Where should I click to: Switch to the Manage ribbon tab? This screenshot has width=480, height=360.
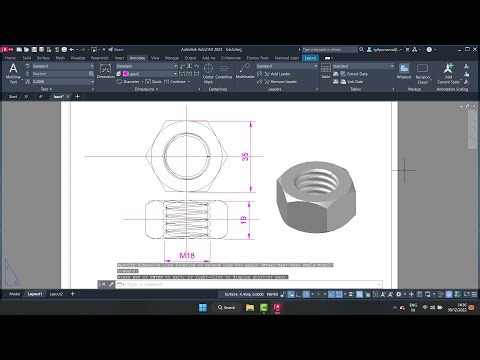(172, 58)
